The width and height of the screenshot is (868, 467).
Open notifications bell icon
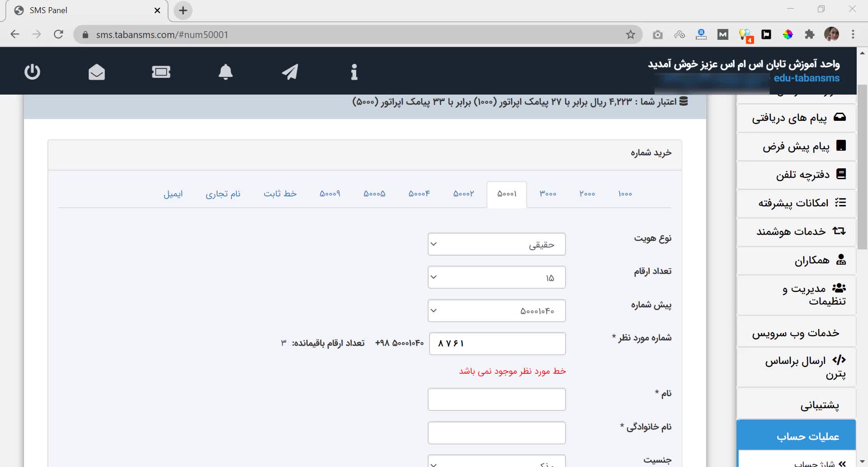click(x=226, y=71)
